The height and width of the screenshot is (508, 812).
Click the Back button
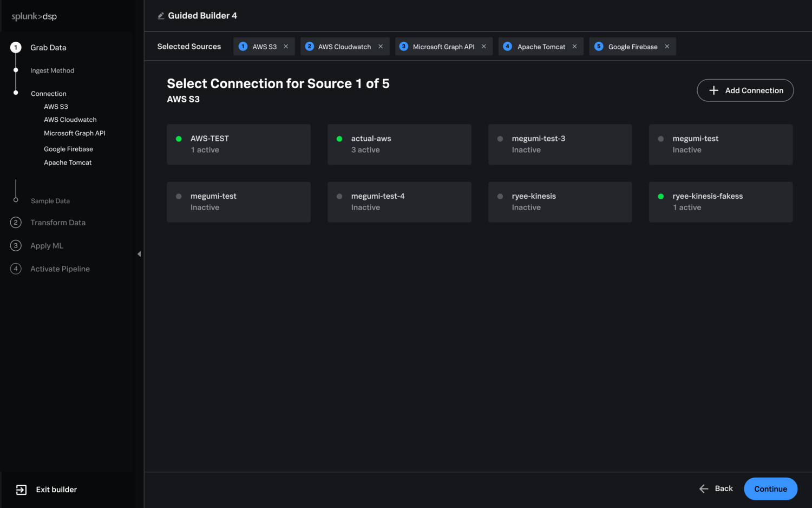pyautogui.click(x=716, y=489)
